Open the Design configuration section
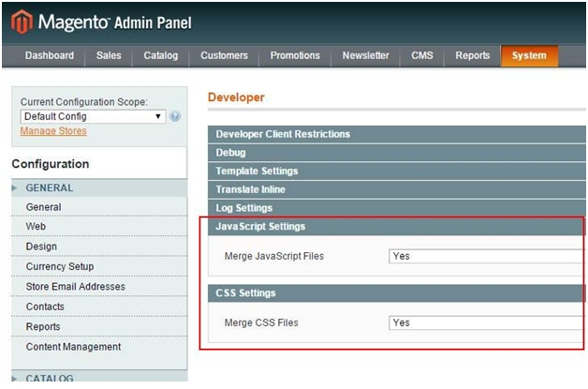This screenshot has width=588, height=389. (99, 247)
